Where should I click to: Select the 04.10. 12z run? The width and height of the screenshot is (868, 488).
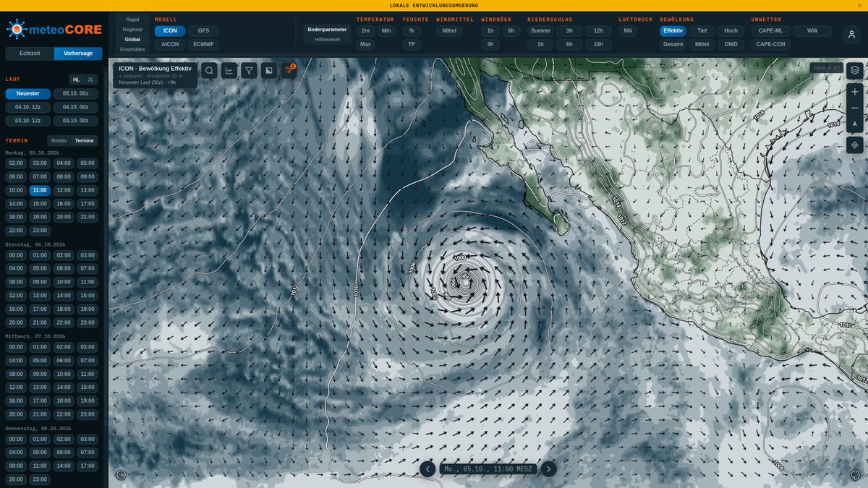28,107
